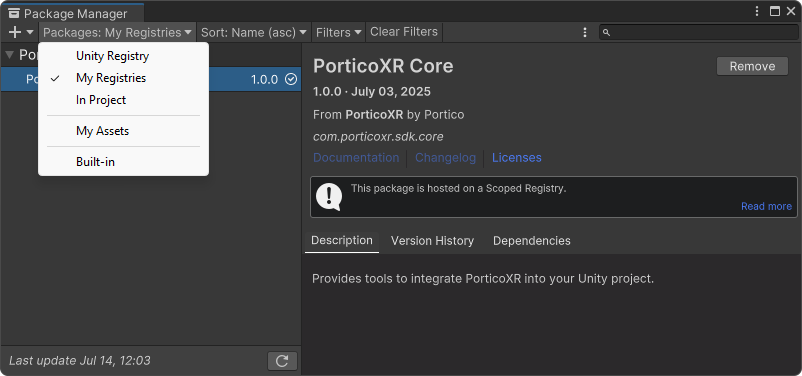Click the refresh package list button
This screenshot has width=802, height=376.
tap(282, 361)
